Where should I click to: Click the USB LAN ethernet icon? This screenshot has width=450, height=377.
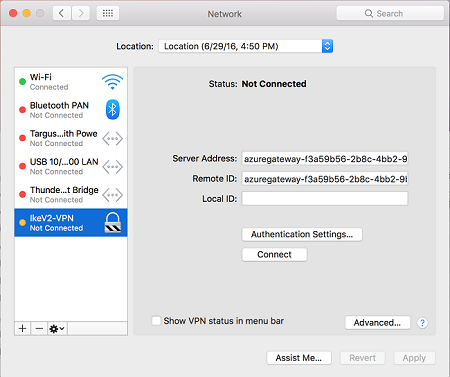coord(113,167)
